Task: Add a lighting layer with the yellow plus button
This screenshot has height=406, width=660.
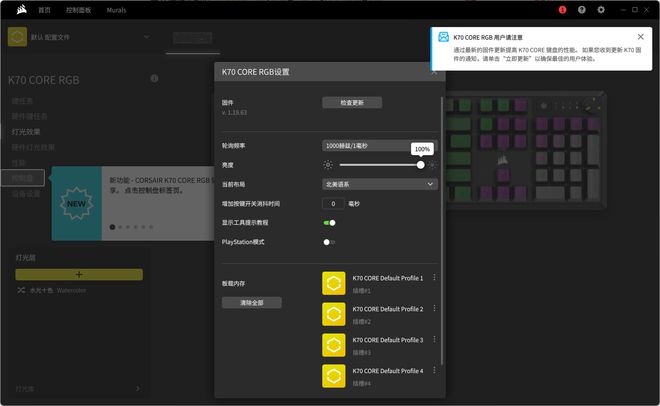Action: click(x=79, y=275)
